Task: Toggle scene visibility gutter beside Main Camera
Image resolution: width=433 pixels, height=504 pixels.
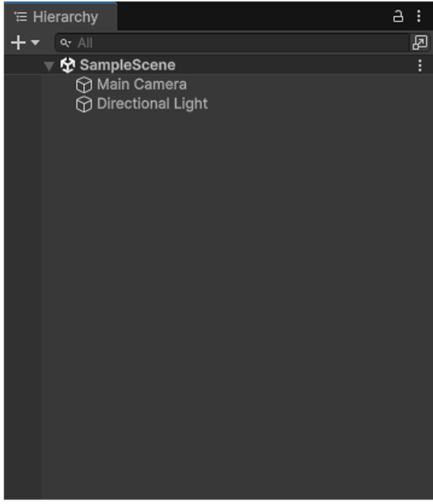Action: (22, 85)
